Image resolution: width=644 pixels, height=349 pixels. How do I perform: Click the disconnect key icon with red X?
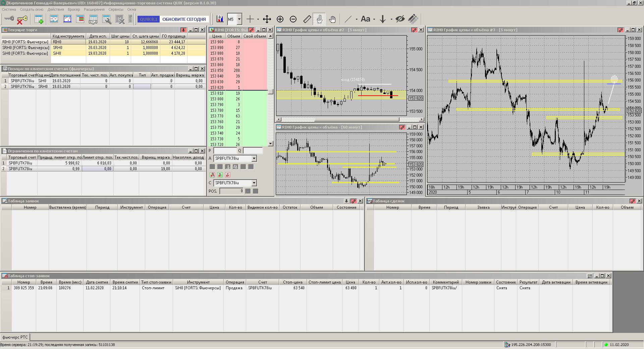point(22,19)
